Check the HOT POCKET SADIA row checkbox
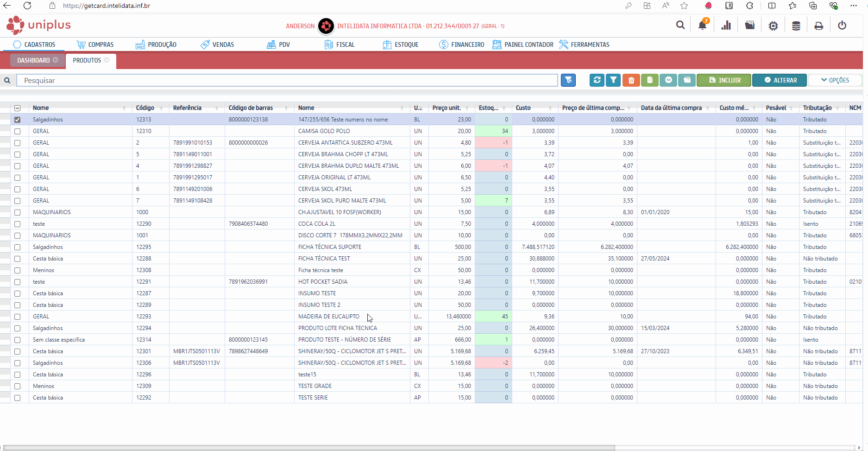The height and width of the screenshot is (451, 868). (17, 282)
